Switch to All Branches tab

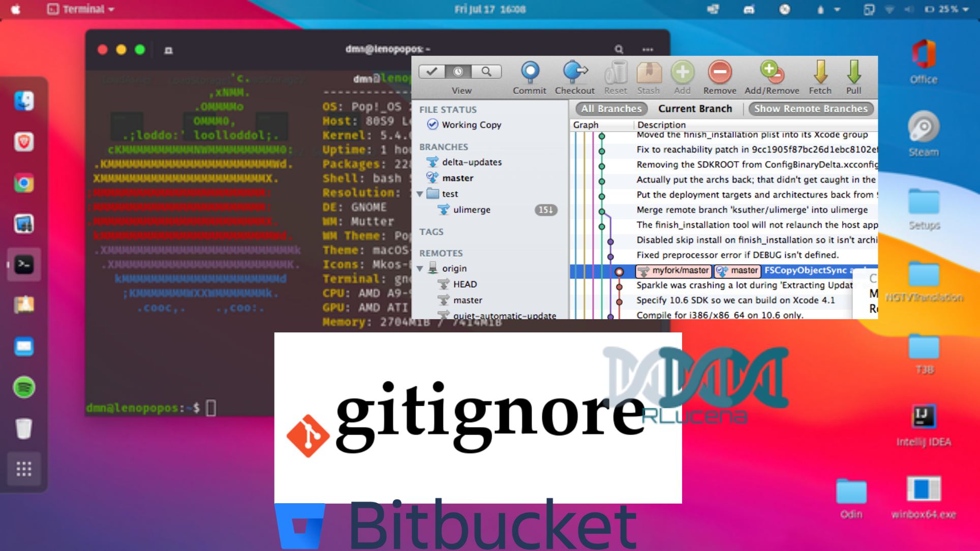pyautogui.click(x=610, y=108)
